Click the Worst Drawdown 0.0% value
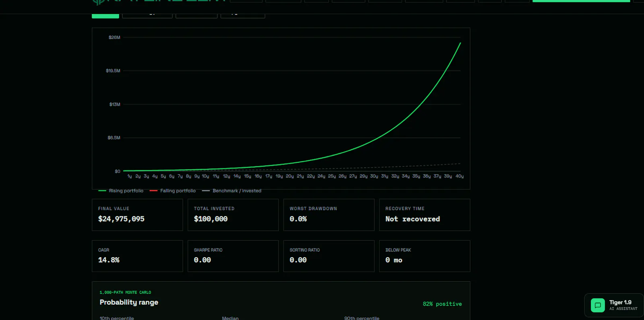The width and height of the screenshot is (644, 320). (x=298, y=219)
